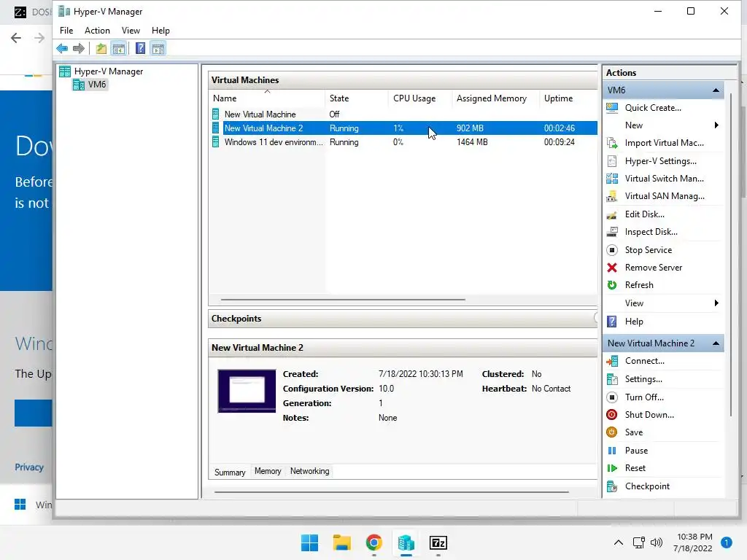Screen dimensions: 747x560
Task: Click Edit Disk action
Action: coord(644,214)
